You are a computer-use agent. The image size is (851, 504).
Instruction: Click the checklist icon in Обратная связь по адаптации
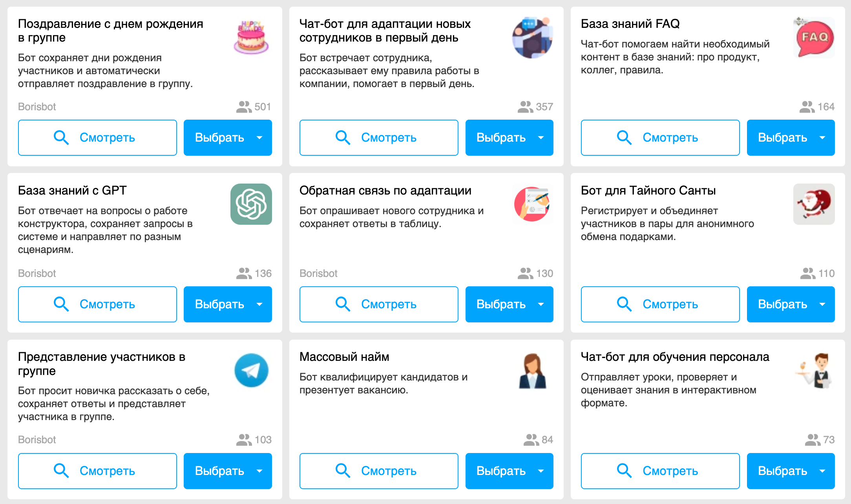click(533, 204)
